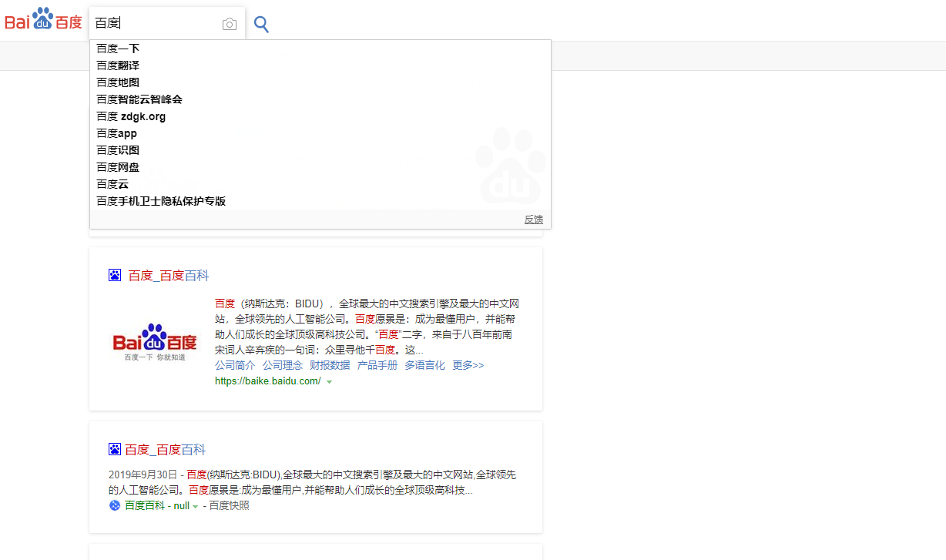The height and width of the screenshot is (560, 946).
Task: Click the Baidu Baike icon next to 百度百科 source
Action: (x=113, y=505)
